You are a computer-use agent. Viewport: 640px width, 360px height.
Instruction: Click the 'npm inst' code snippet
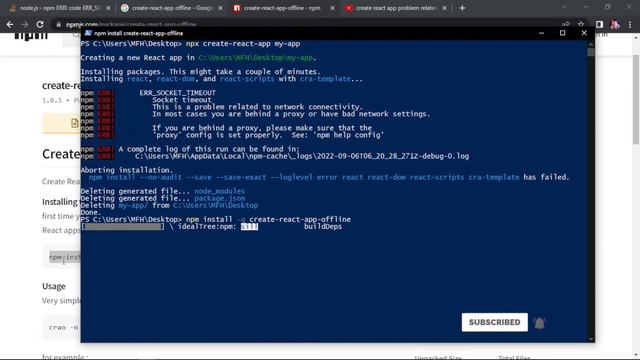point(65,257)
